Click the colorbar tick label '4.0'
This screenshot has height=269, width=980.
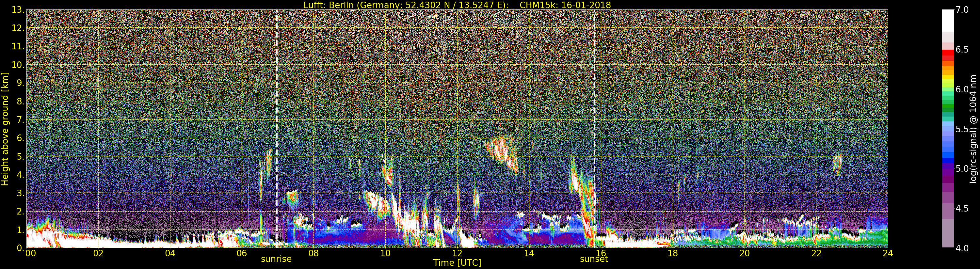[x=962, y=248]
